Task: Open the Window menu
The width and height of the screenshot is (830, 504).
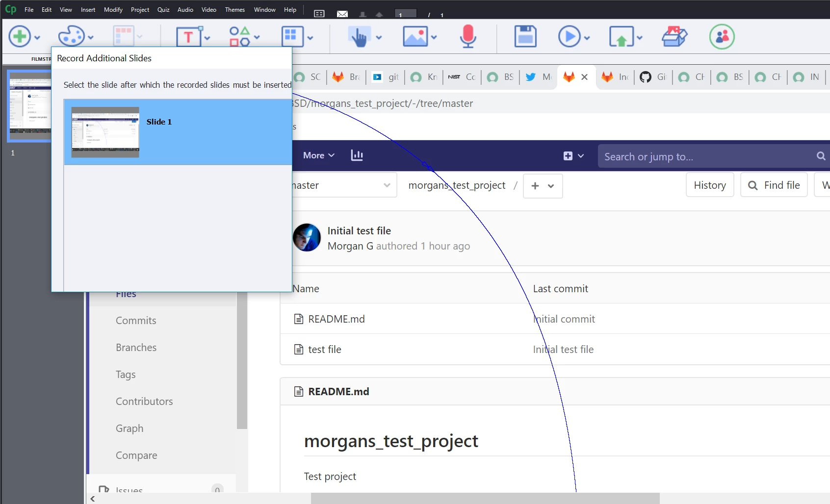Action: tap(265, 10)
